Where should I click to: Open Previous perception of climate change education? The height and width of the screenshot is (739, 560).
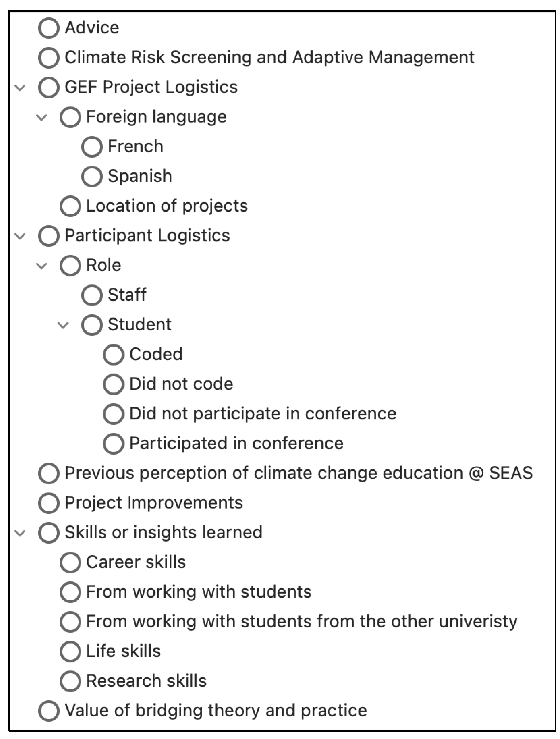[x=298, y=473]
